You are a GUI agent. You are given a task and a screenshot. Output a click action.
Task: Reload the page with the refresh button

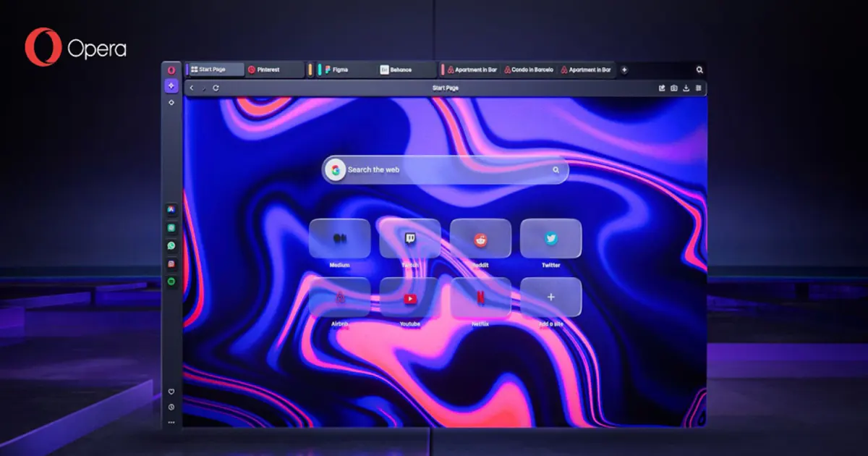click(x=216, y=88)
